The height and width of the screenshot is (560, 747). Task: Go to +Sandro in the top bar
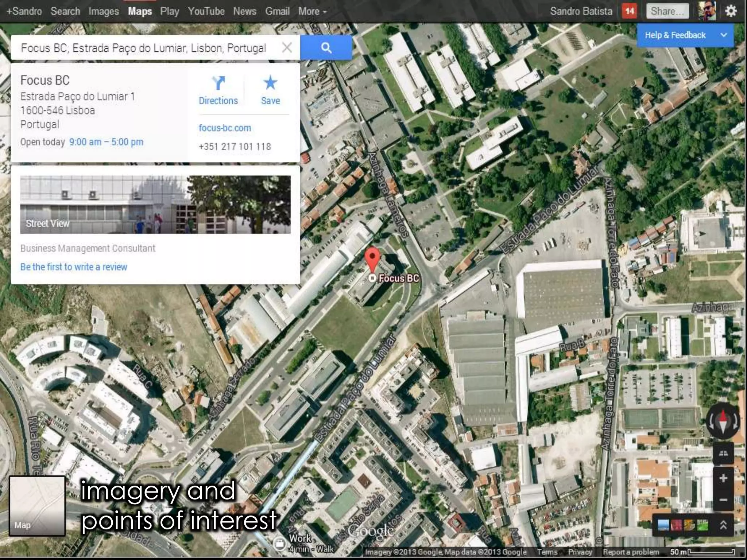click(x=24, y=11)
